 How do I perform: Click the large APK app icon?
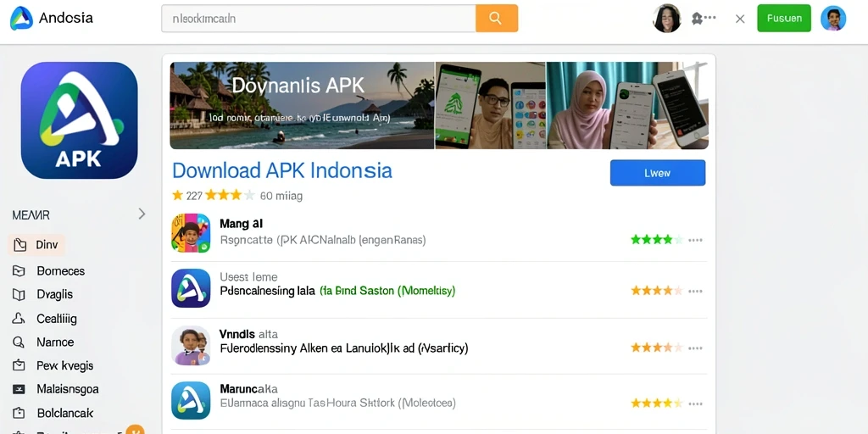(x=79, y=120)
